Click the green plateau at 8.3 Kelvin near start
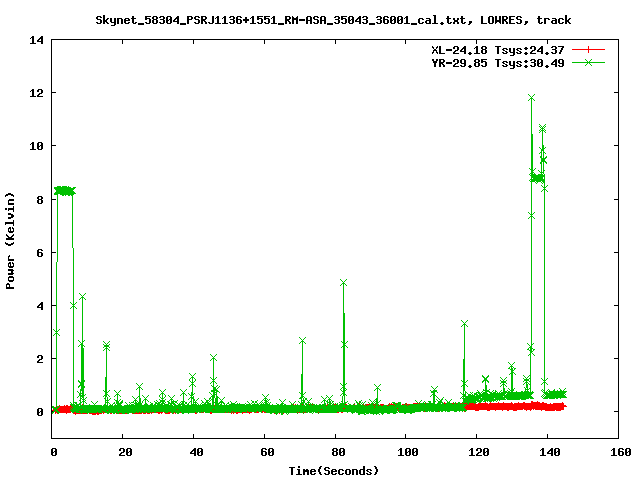This screenshot has height=480, width=640. click(x=64, y=191)
